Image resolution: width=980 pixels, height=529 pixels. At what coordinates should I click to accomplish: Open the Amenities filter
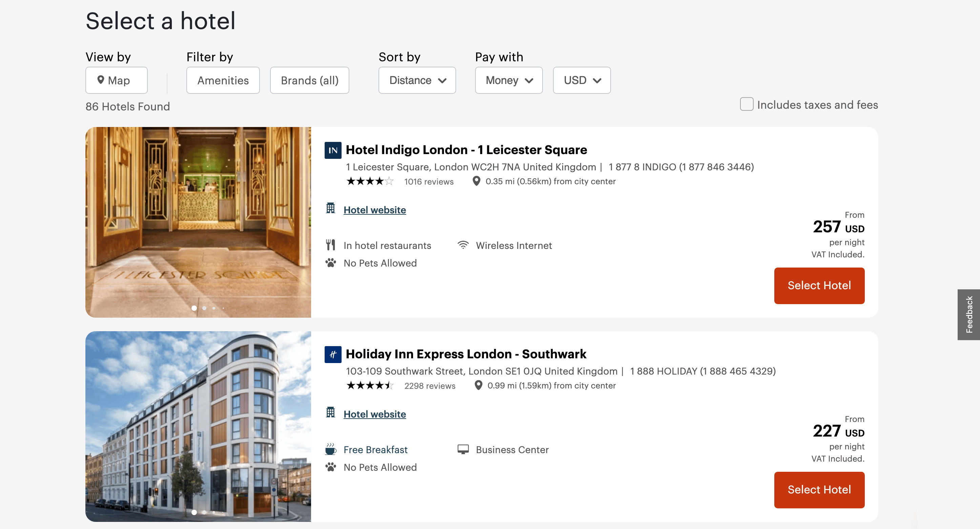point(223,80)
